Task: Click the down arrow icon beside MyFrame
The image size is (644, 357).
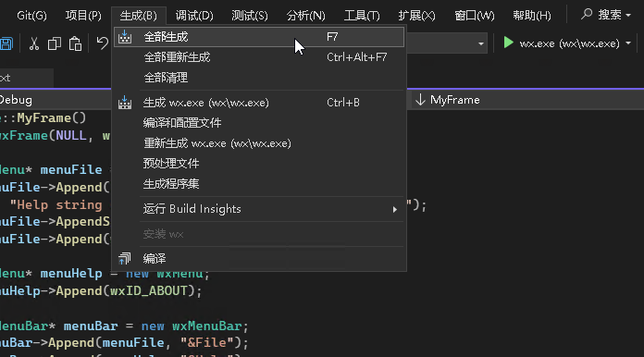Action: pos(420,100)
